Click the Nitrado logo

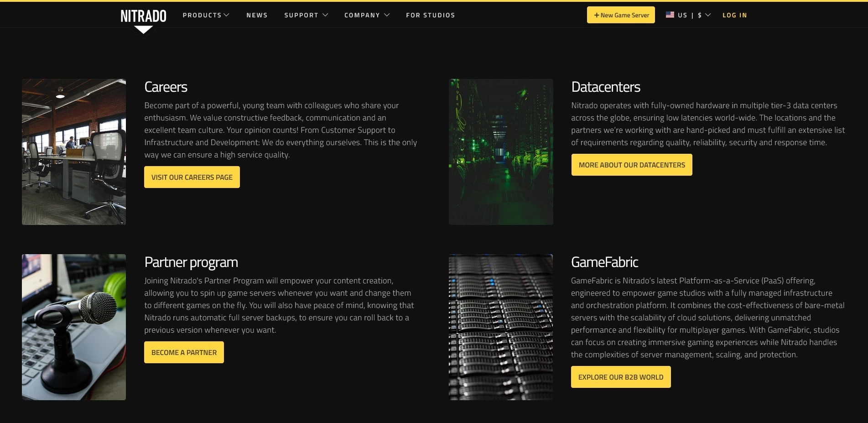click(143, 16)
